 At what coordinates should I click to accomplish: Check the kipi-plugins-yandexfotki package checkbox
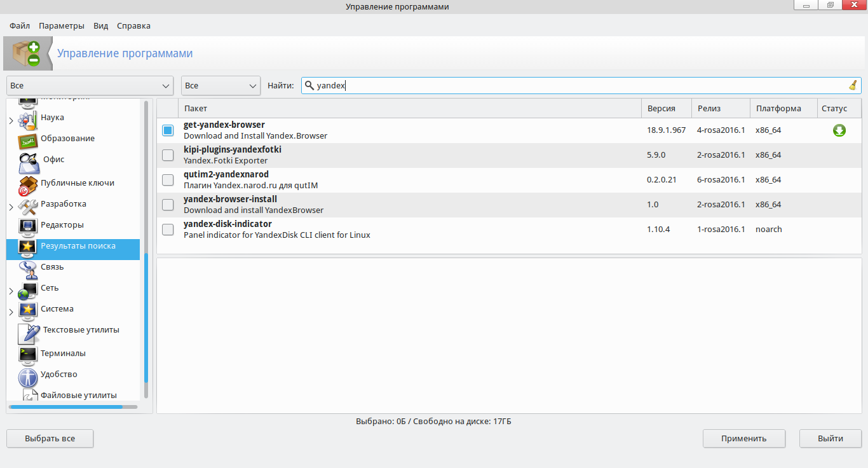coord(168,155)
